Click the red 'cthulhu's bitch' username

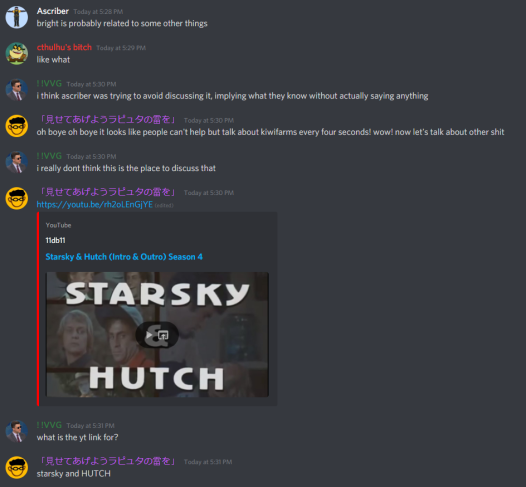tap(64, 47)
